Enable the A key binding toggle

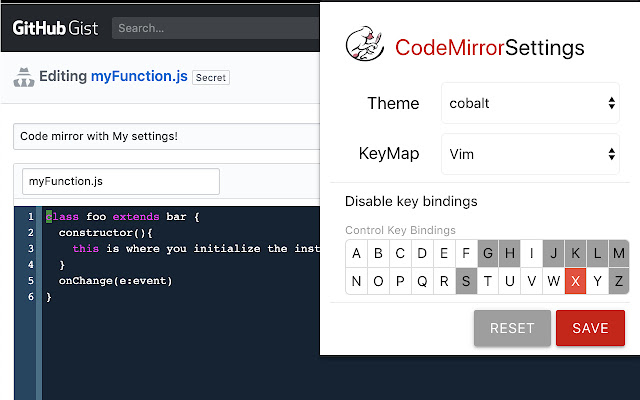click(357, 253)
